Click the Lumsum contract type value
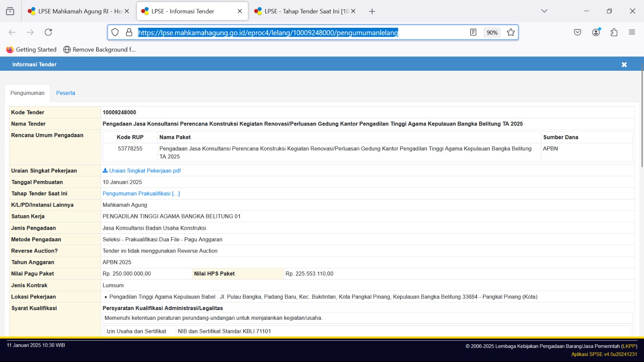This screenshot has height=362, width=644. pos(113,285)
